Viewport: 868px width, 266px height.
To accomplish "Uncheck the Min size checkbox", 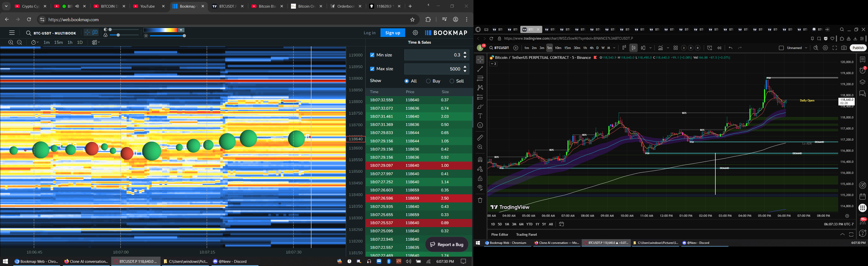I will 372,55.
